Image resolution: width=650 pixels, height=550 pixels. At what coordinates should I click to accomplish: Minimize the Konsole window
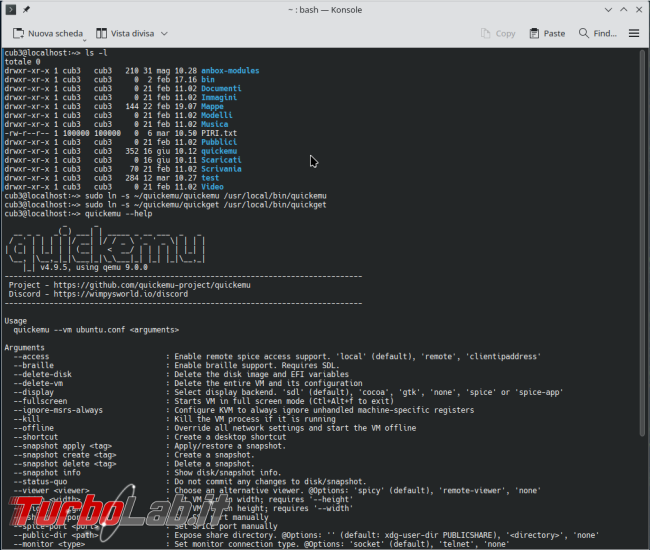pyautogui.click(x=608, y=10)
